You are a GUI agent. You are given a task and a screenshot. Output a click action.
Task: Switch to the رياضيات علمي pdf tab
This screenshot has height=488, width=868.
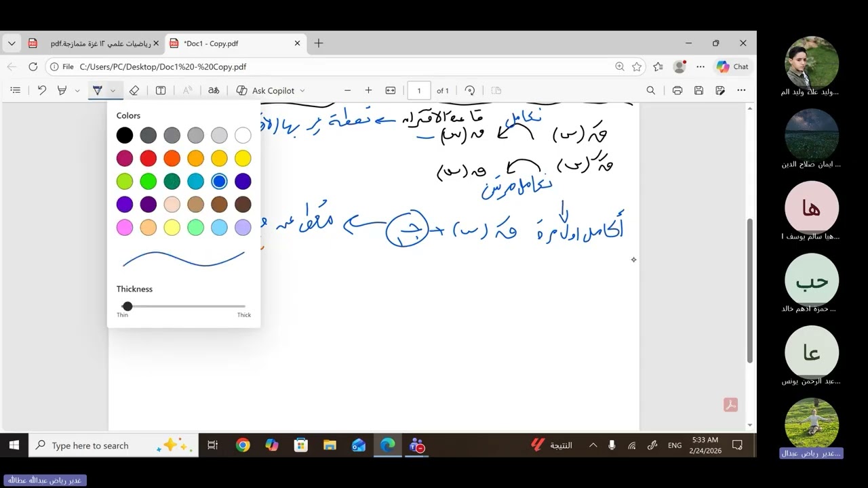93,43
